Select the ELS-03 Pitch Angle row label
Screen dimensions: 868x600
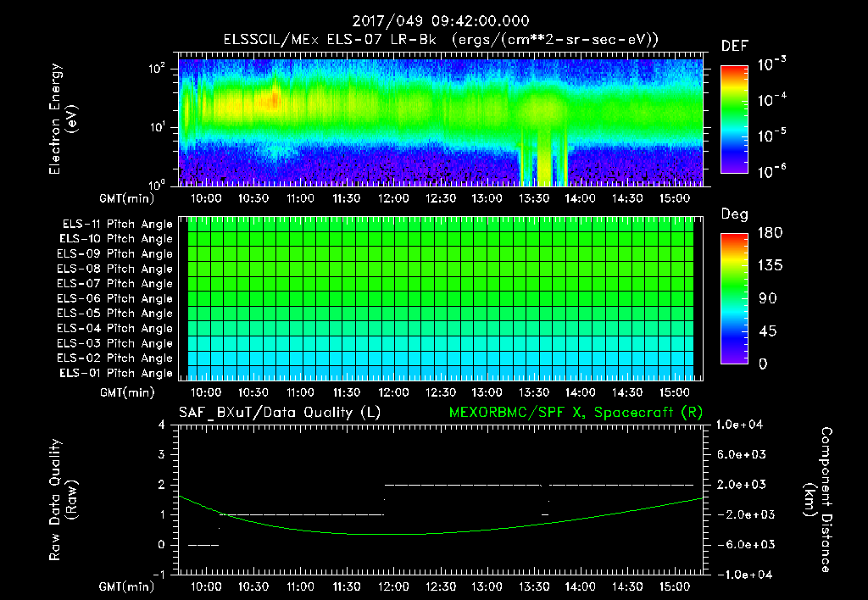coord(115,344)
